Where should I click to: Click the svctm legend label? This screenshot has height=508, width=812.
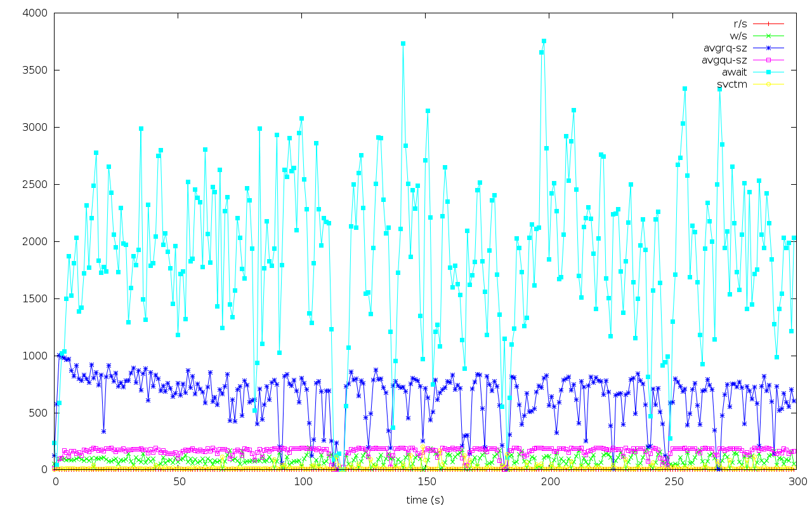point(732,84)
